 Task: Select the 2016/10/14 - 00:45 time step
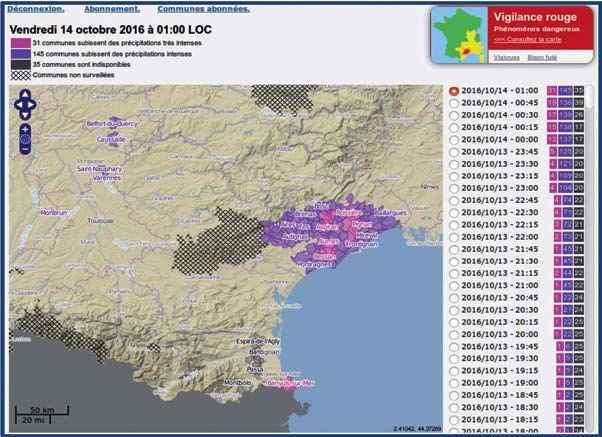455,103
